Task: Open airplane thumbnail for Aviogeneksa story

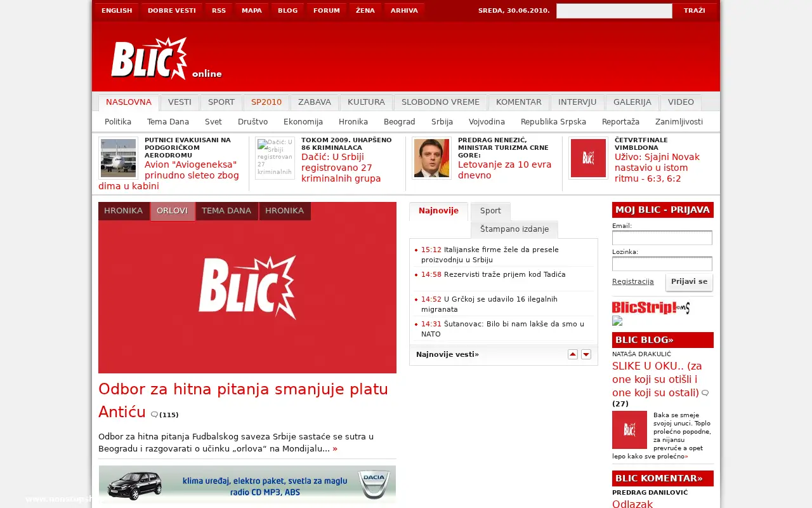Action: tap(118, 158)
